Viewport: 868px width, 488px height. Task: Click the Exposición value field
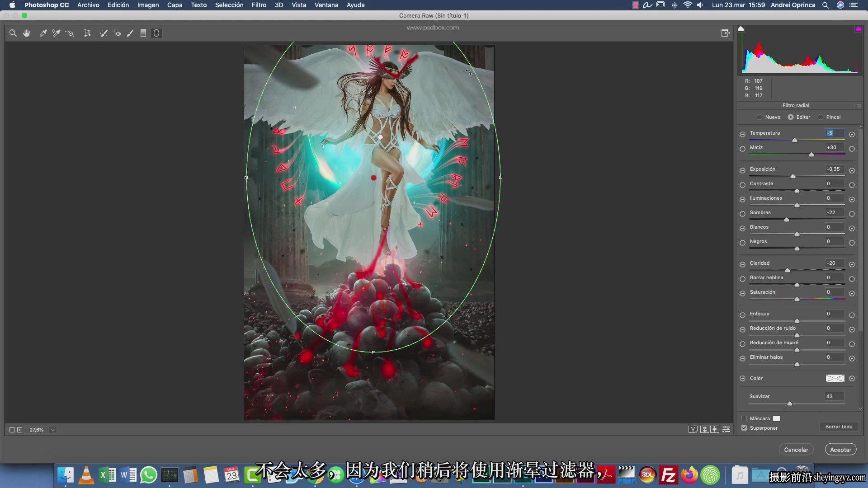point(835,169)
